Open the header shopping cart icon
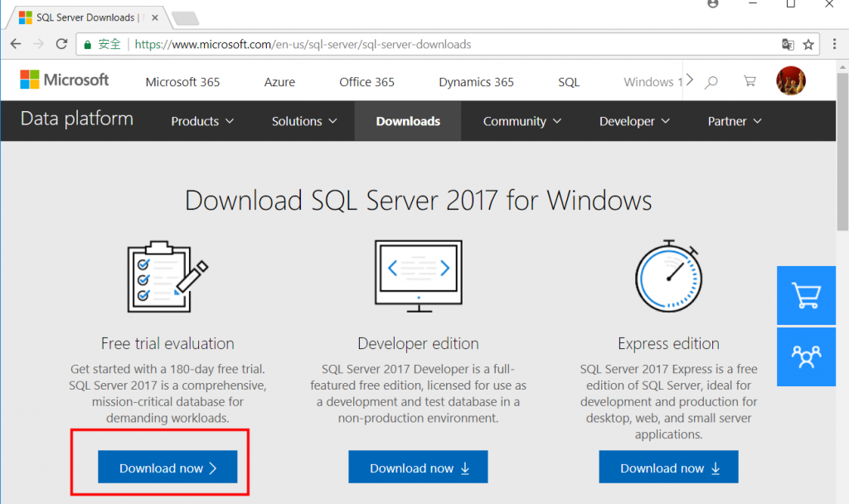The height and width of the screenshot is (504, 849). click(750, 81)
